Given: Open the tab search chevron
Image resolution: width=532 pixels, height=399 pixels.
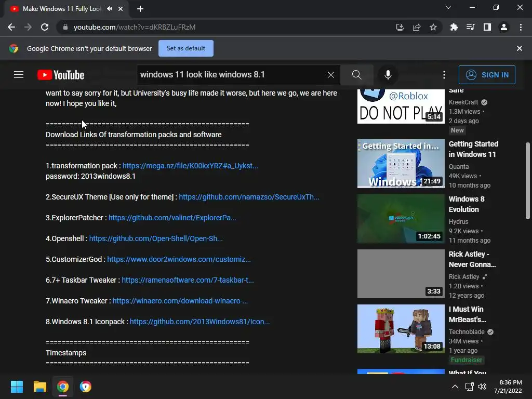Looking at the screenshot, I should click(448, 7).
